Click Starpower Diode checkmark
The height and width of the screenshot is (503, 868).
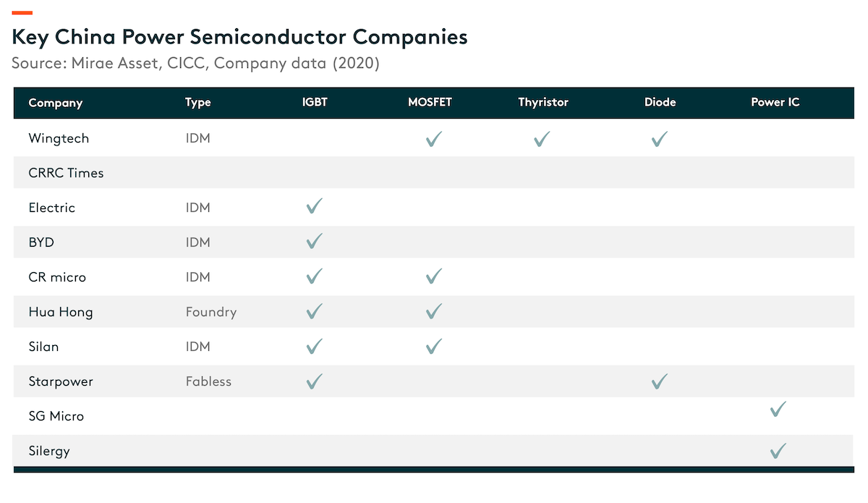click(659, 381)
